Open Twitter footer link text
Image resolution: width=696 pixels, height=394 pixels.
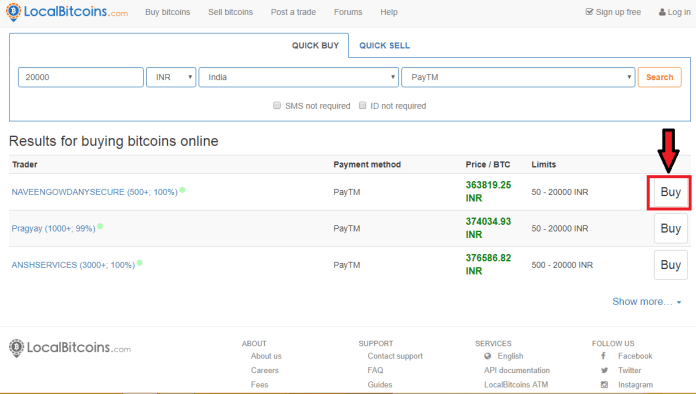point(629,370)
